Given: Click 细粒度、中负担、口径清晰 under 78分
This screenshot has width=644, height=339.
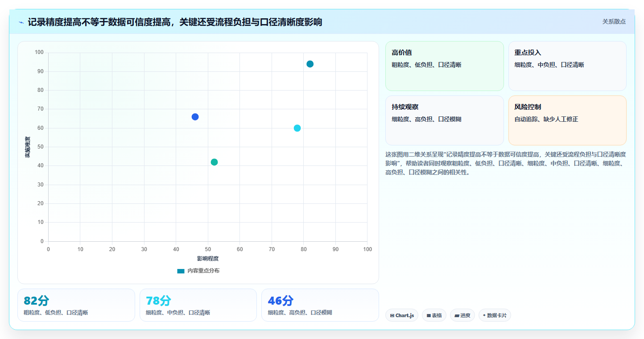Looking at the screenshot, I should tap(178, 313).
